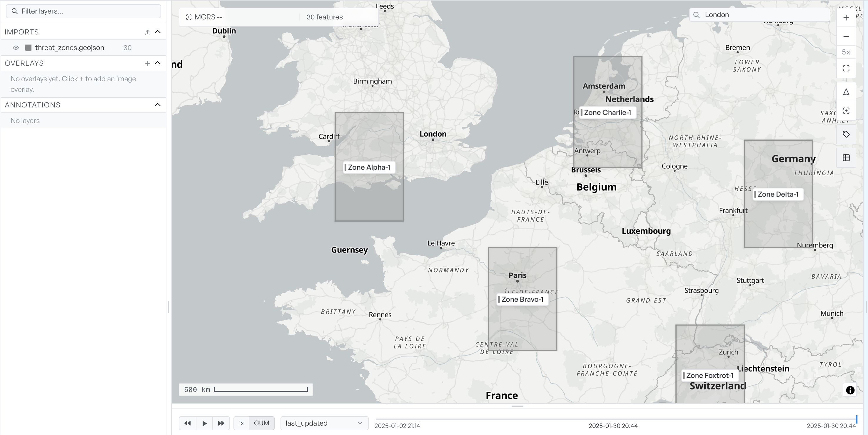Click the current time 2025-01-30 20:44 center label
The image size is (868, 435).
point(613,426)
